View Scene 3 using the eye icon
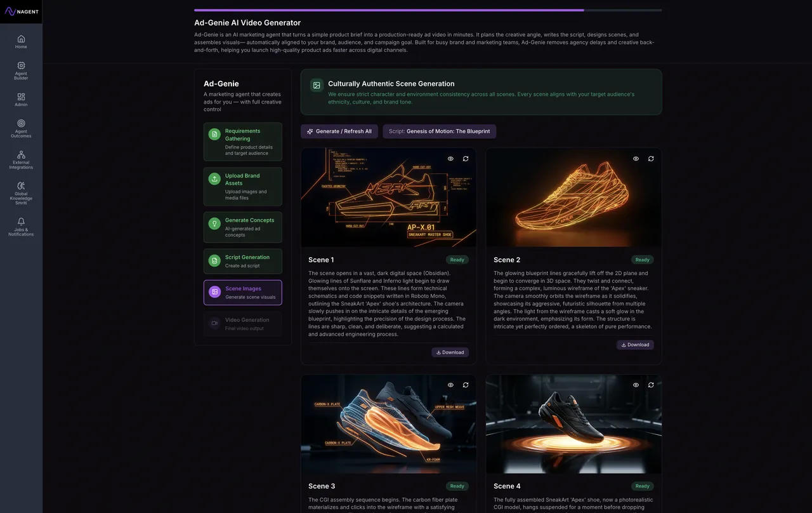The width and height of the screenshot is (812, 513). (450, 385)
